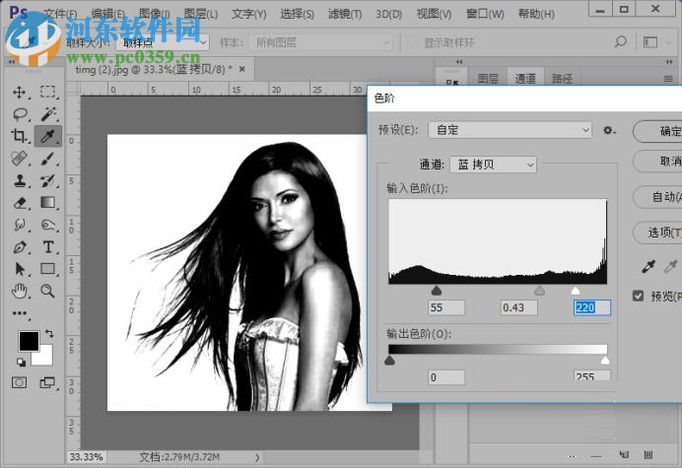
Task: Open the 窗口 menu
Action: (485, 14)
